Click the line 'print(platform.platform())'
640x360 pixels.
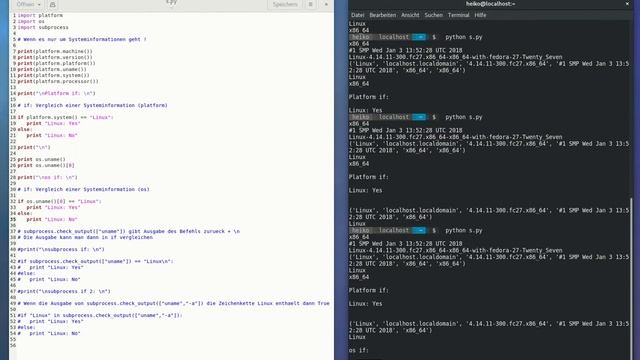(x=56, y=63)
